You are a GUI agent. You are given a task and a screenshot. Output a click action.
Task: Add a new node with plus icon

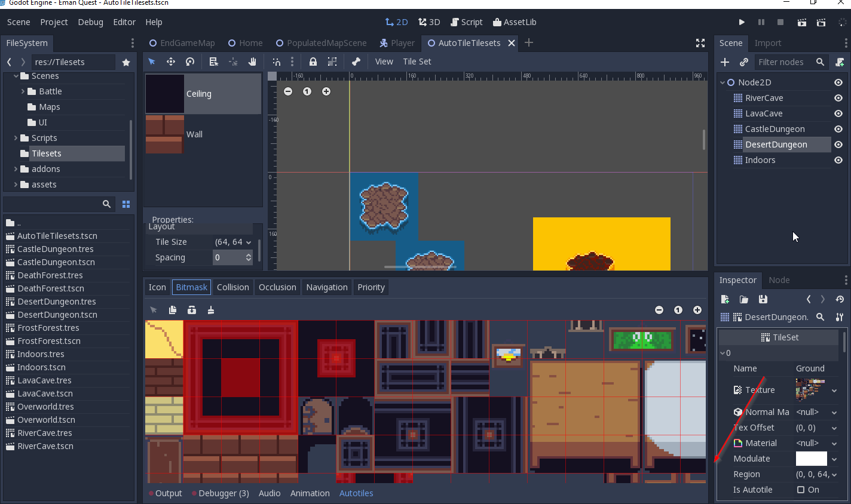point(725,62)
